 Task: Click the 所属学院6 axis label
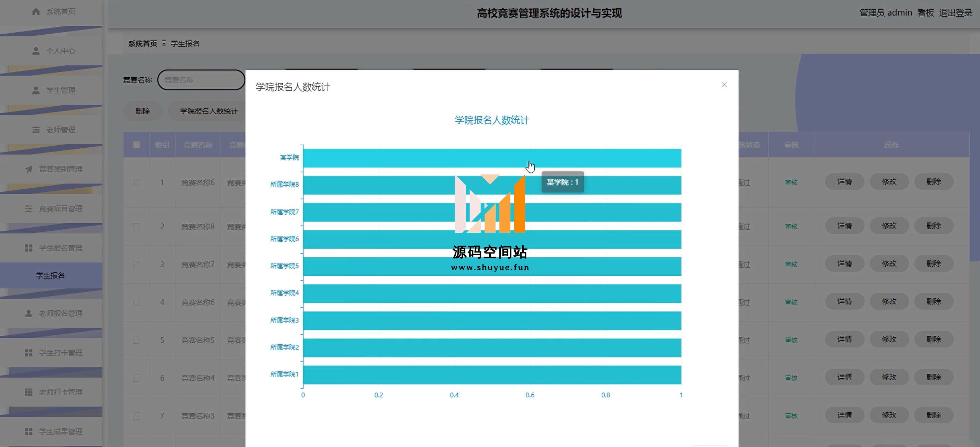(x=284, y=239)
